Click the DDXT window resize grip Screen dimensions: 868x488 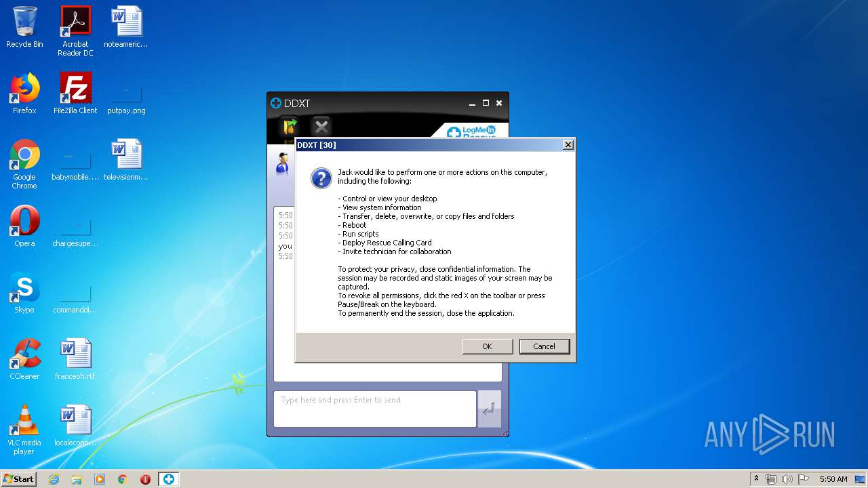pos(504,432)
